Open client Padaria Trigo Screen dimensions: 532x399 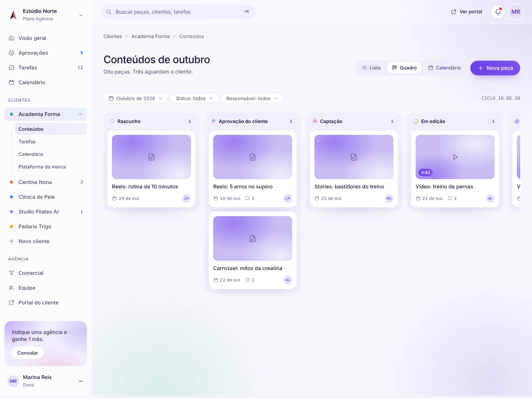click(46, 226)
